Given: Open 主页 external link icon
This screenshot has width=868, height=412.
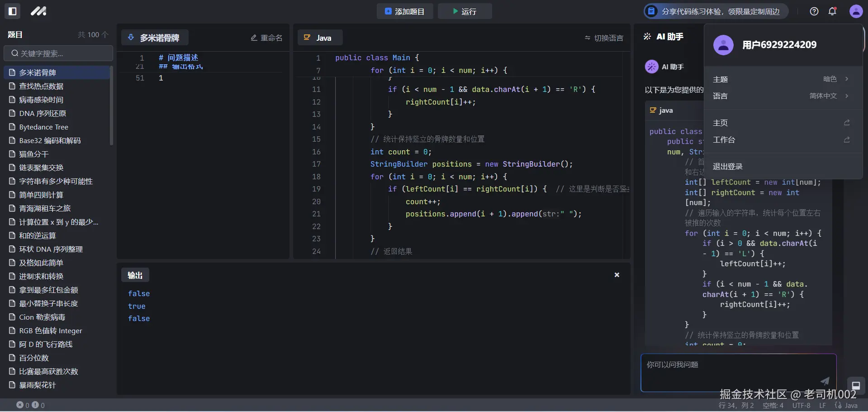Looking at the screenshot, I should (847, 123).
